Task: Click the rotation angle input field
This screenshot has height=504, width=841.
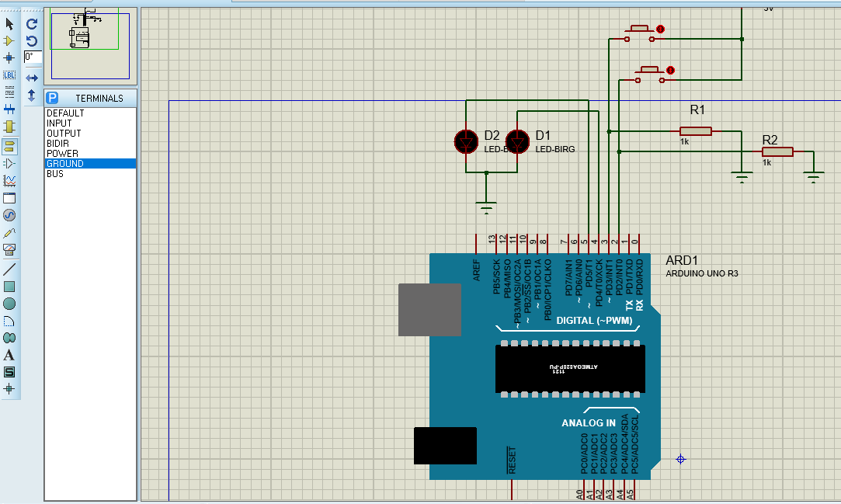Action: (x=33, y=57)
